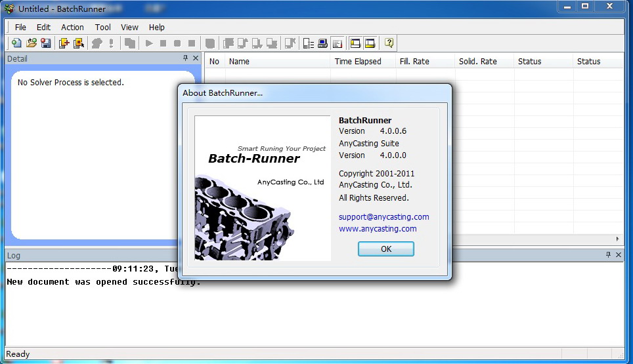Screen dimensions: 633x364
Task: Click the 'AnyCasting Suite' text in About dialog
Action: [369, 144]
